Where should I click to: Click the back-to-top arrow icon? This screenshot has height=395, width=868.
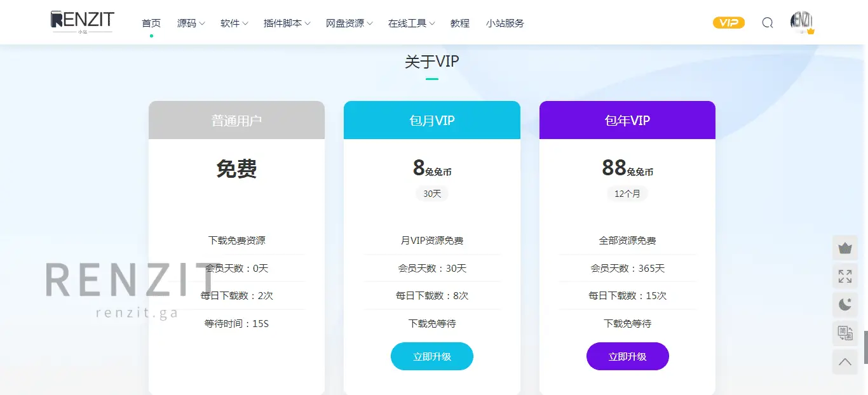[844, 362]
